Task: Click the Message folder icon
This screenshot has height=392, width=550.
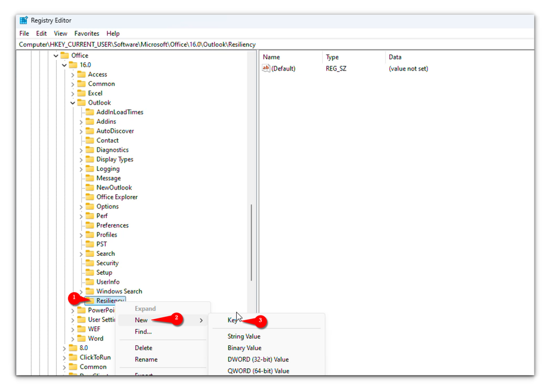Action: (90, 179)
